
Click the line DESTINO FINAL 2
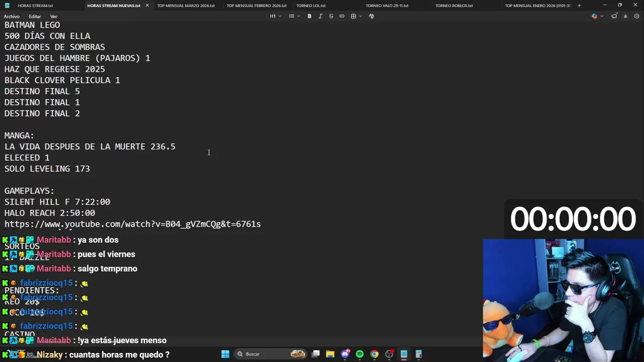[42, 114]
